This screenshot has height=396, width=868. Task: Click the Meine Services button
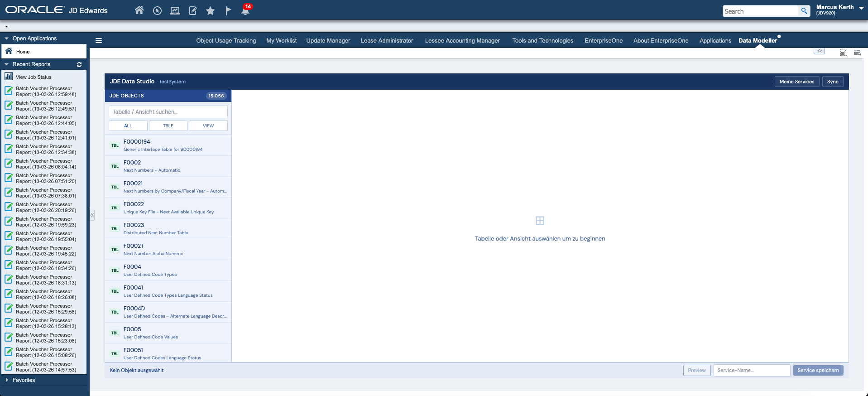797,82
